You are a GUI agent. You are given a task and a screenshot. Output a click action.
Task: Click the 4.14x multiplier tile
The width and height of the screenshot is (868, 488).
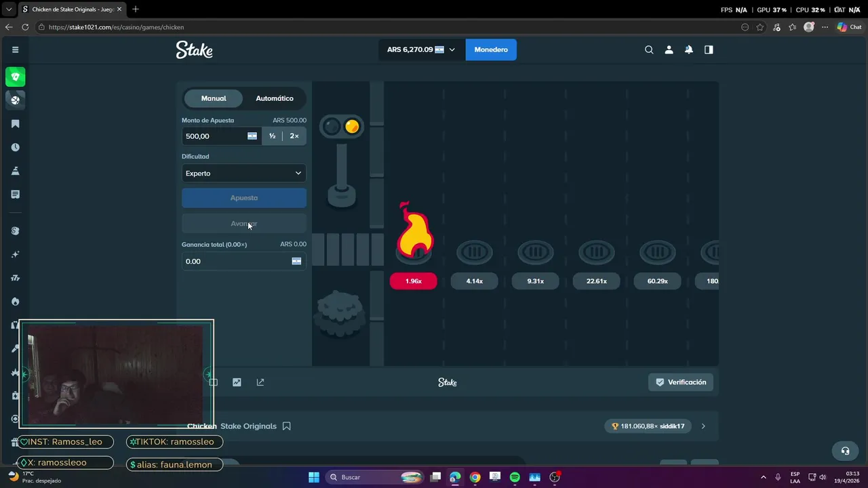(475, 281)
